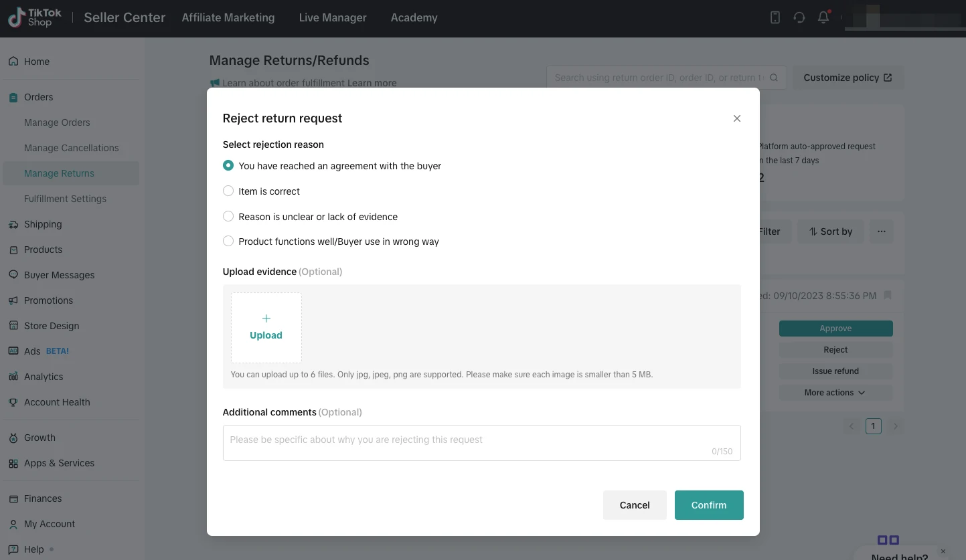
Task: Go to Live Manager in top navigation
Action: 333,18
